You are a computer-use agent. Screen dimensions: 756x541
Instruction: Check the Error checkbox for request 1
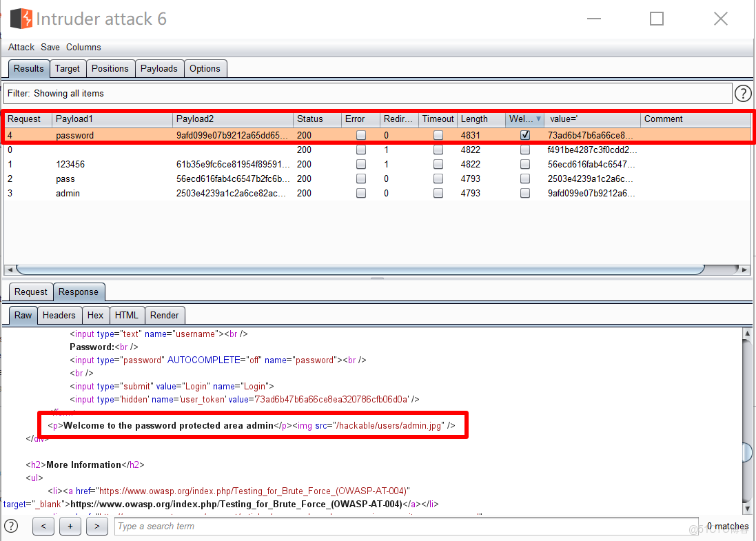pyautogui.click(x=360, y=164)
